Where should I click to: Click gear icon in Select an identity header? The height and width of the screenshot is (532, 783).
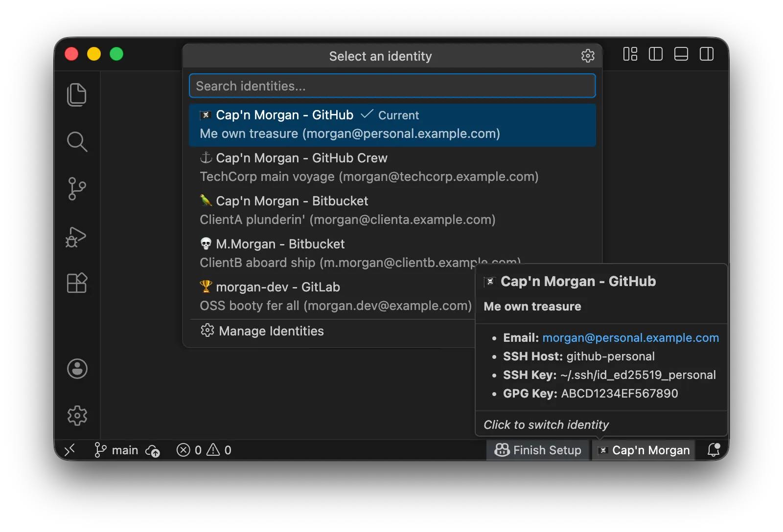(588, 56)
